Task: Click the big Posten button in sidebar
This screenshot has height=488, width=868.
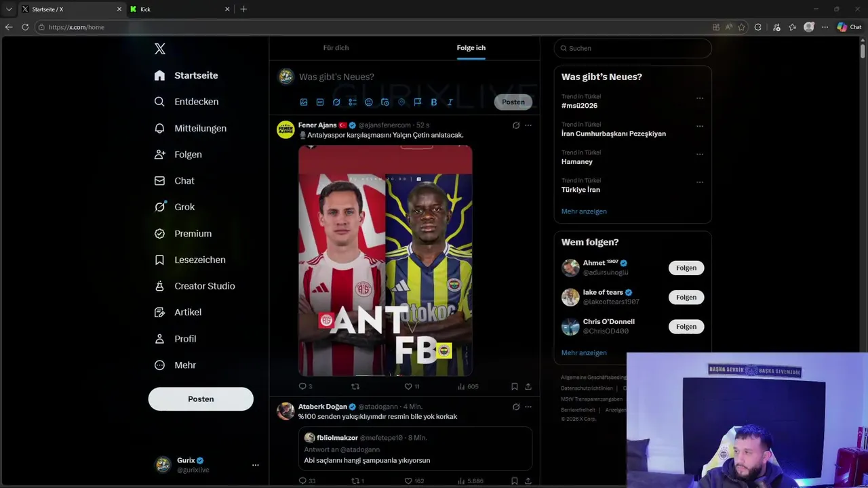Action: click(201, 399)
